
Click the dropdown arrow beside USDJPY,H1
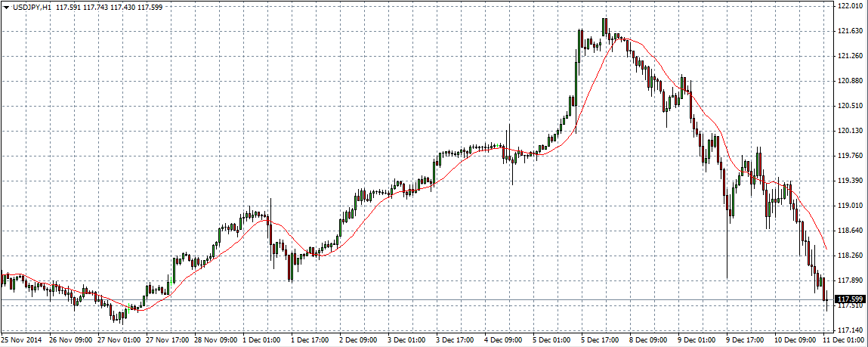click(6, 8)
